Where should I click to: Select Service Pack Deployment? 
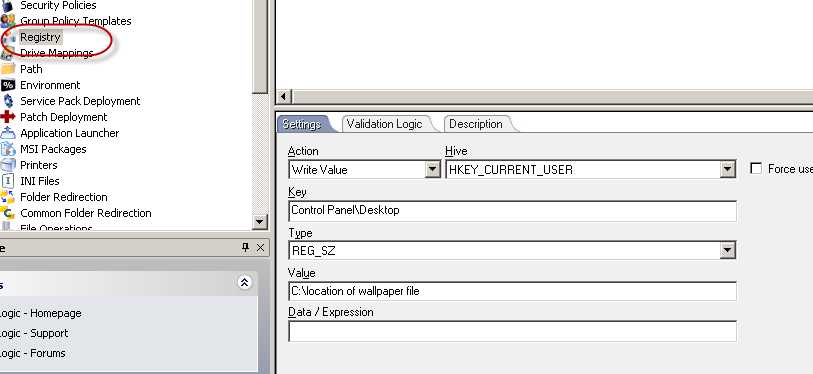pyautogui.click(x=80, y=101)
